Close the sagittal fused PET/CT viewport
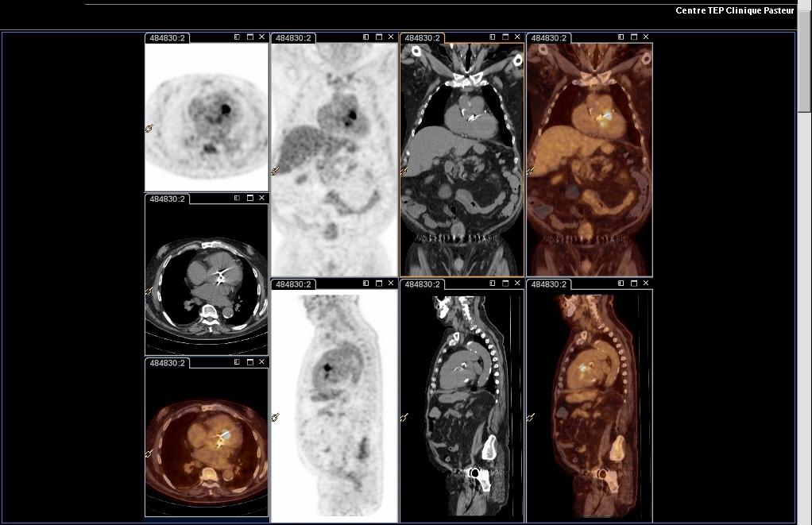 (x=646, y=284)
